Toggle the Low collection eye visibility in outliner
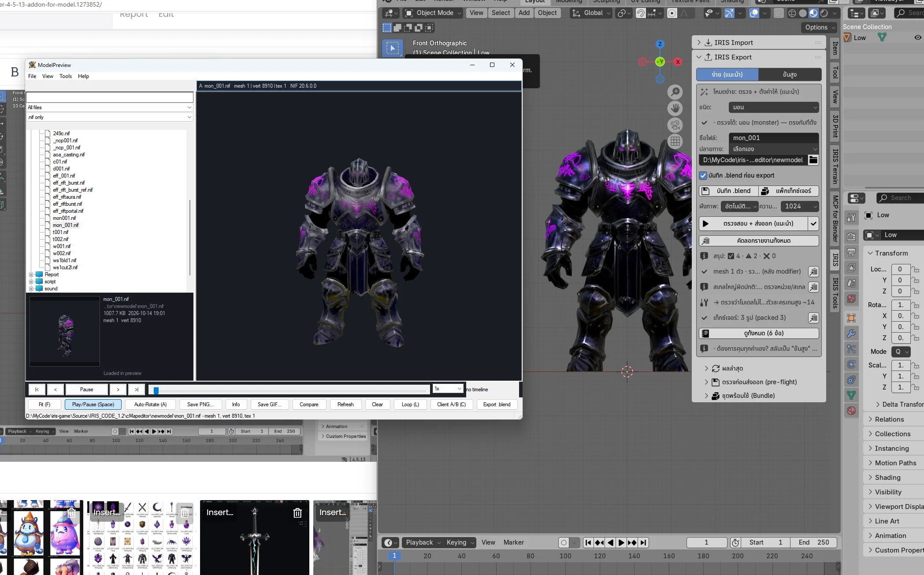The height and width of the screenshot is (575, 924). tap(918, 38)
